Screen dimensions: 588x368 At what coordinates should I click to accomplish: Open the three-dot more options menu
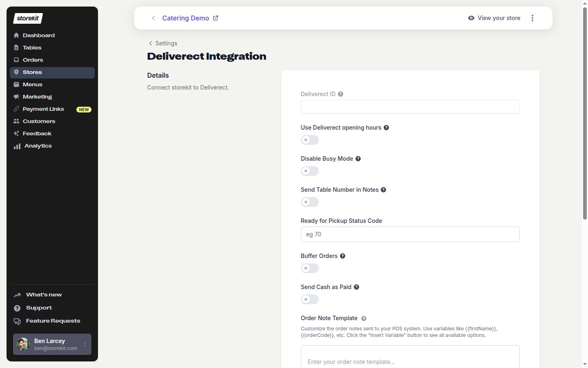(x=532, y=18)
